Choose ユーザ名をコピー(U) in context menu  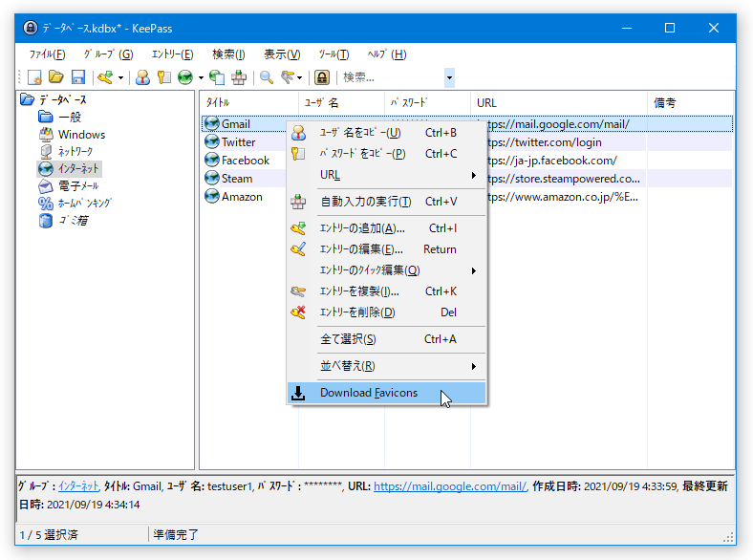click(x=387, y=133)
